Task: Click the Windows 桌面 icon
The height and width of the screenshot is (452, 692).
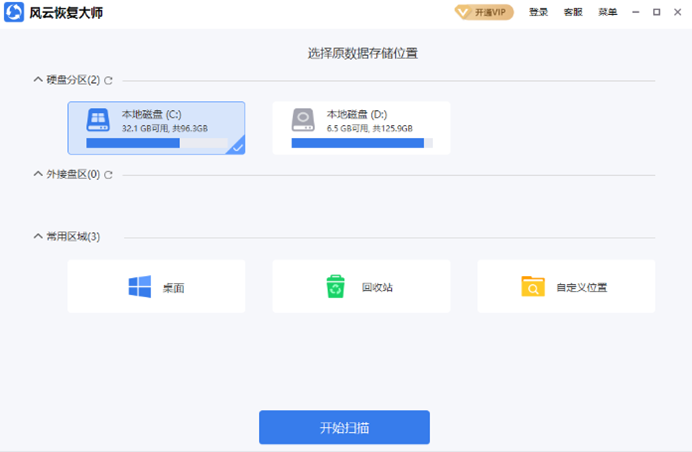Action: [x=139, y=287]
